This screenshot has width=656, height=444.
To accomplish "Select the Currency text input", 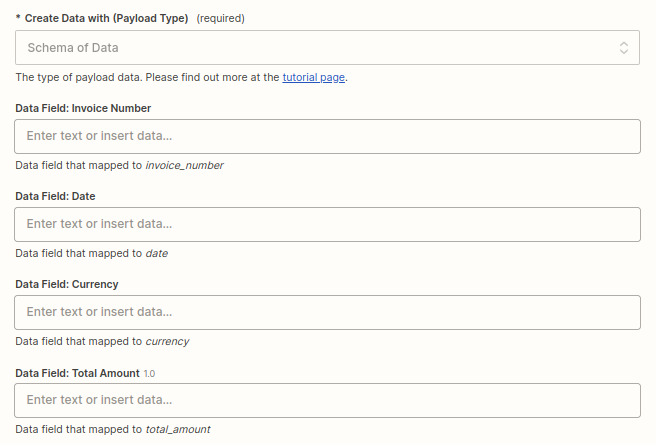I will coord(327,312).
